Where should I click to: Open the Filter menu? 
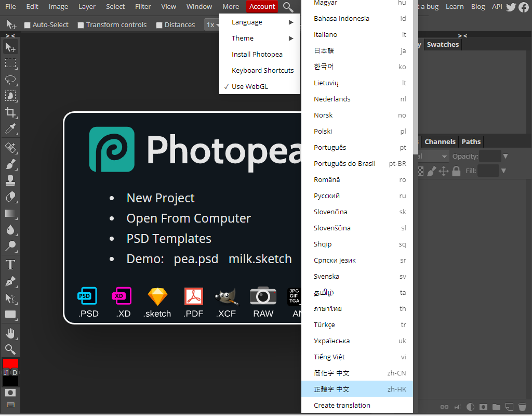[x=143, y=7]
